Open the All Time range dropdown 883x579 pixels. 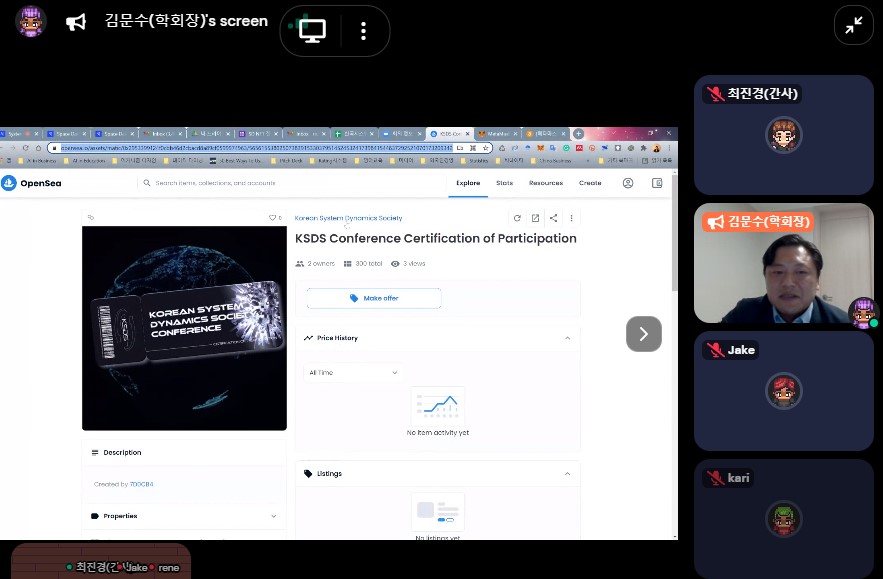click(x=353, y=372)
